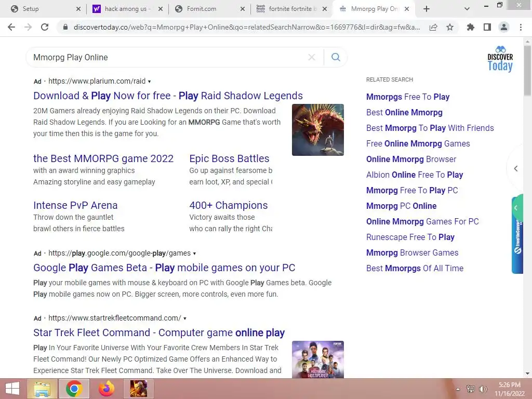This screenshot has height=399, width=532.
Task: Open the Play Raid Shadow Legends ad
Action: (168, 96)
